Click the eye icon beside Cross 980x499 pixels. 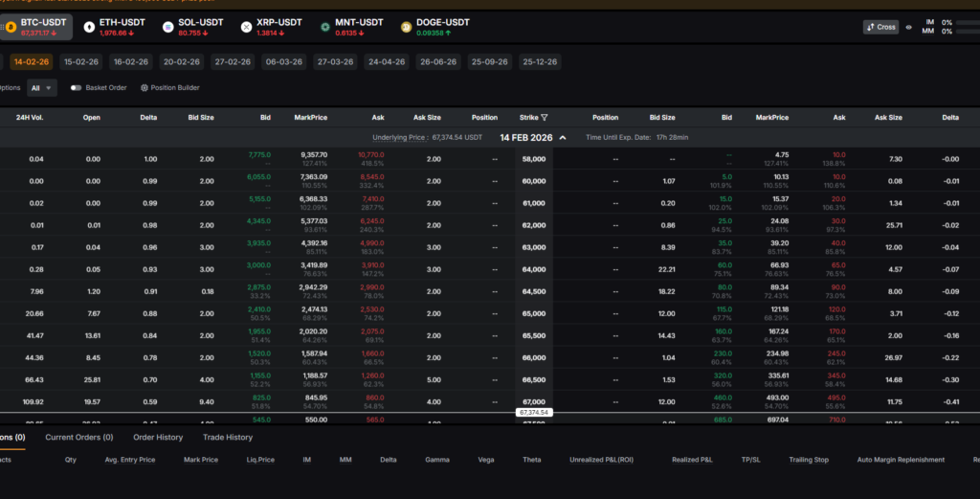click(908, 27)
